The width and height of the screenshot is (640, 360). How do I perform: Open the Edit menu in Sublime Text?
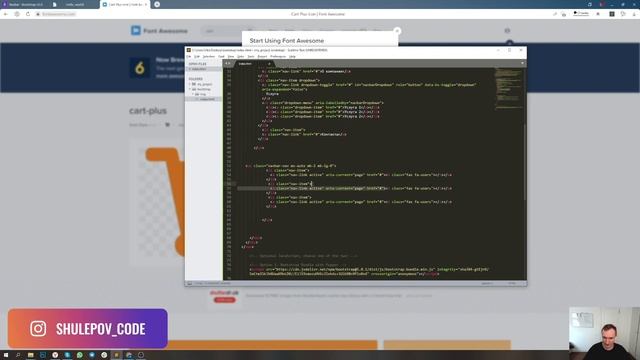(197, 56)
